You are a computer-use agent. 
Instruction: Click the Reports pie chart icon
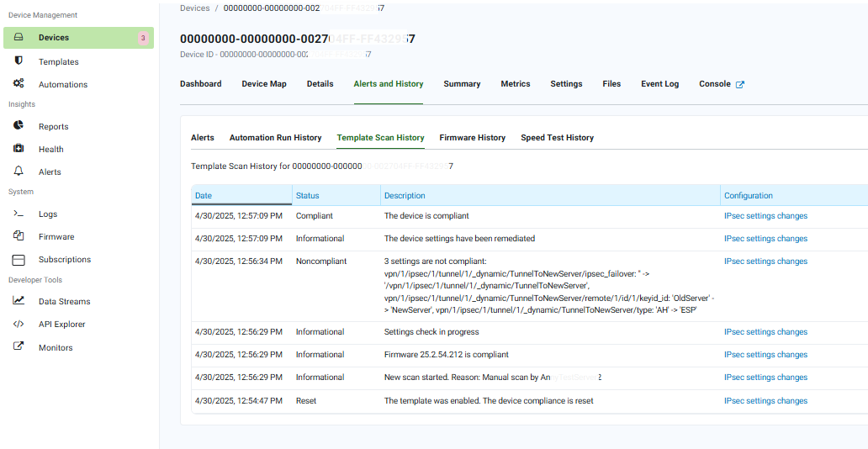[x=19, y=126]
